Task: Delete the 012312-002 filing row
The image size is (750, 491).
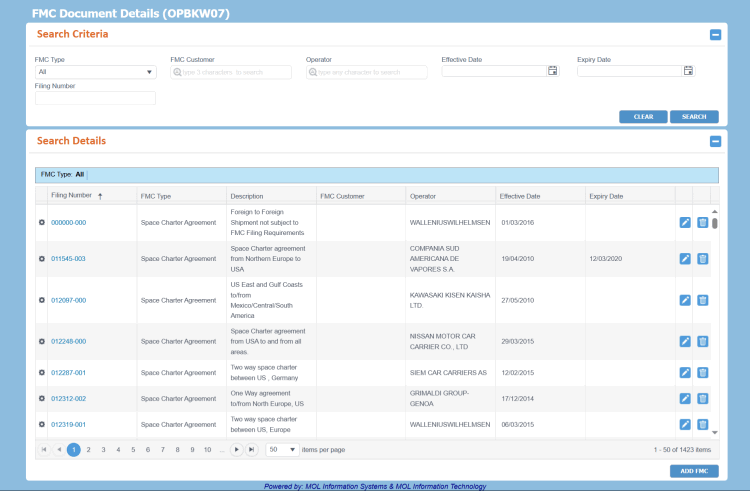Action: pyautogui.click(x=703, y=398)
